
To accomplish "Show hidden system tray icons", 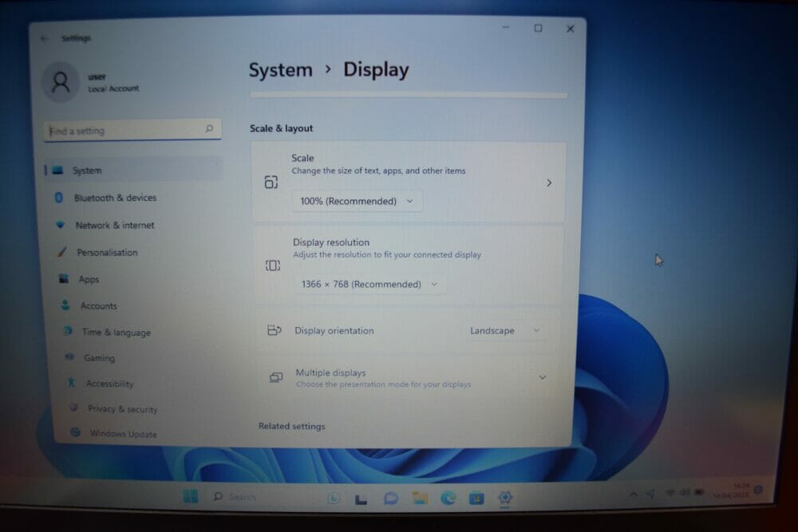I will [x=633, y=494].
